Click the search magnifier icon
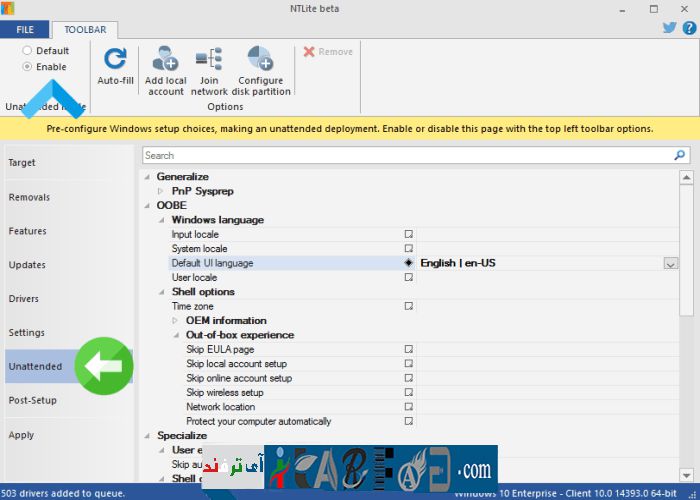 [x=680, y=156]
